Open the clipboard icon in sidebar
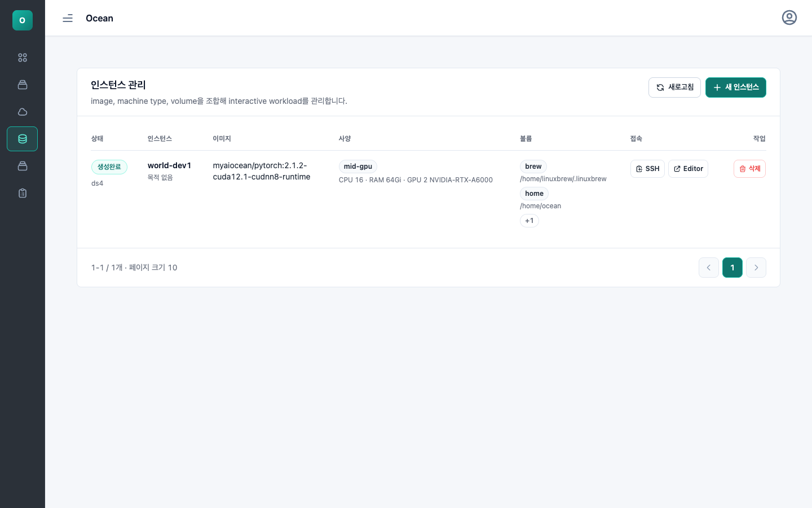Image resolution: width=812 pixels, height=508 pixels. point(23,193)
